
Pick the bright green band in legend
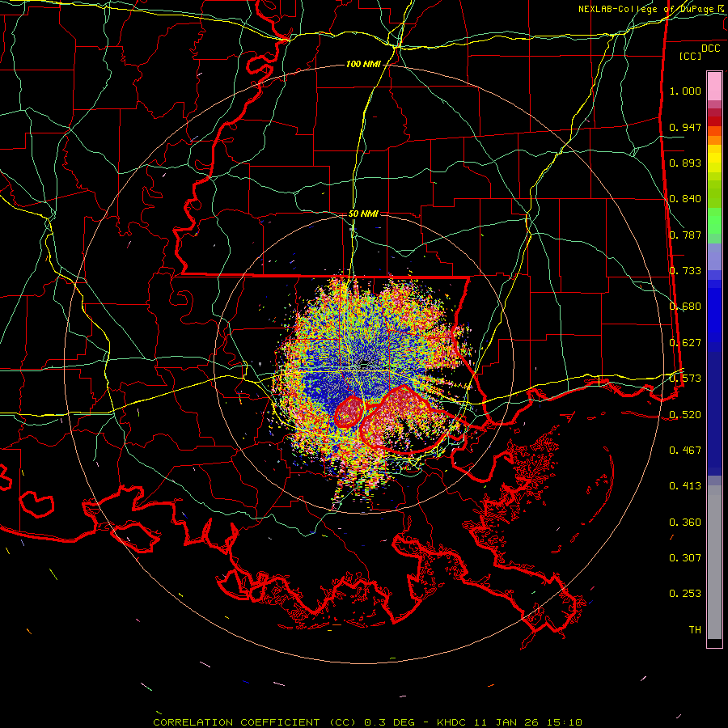714,221
